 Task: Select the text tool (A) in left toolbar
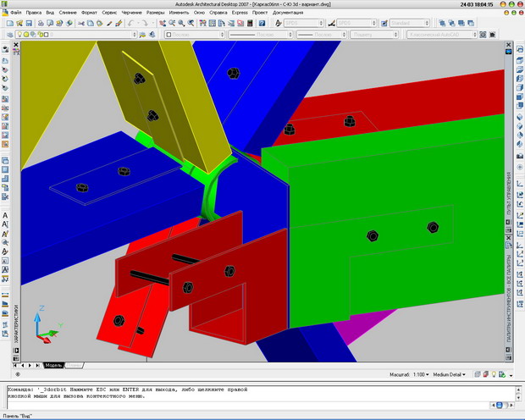(5, 217)
